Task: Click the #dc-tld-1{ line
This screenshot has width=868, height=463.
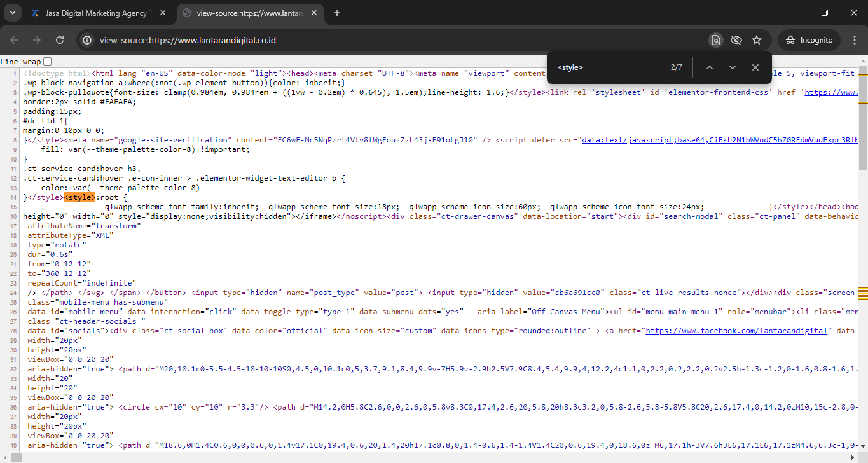Action: click(x=45, y=121)
